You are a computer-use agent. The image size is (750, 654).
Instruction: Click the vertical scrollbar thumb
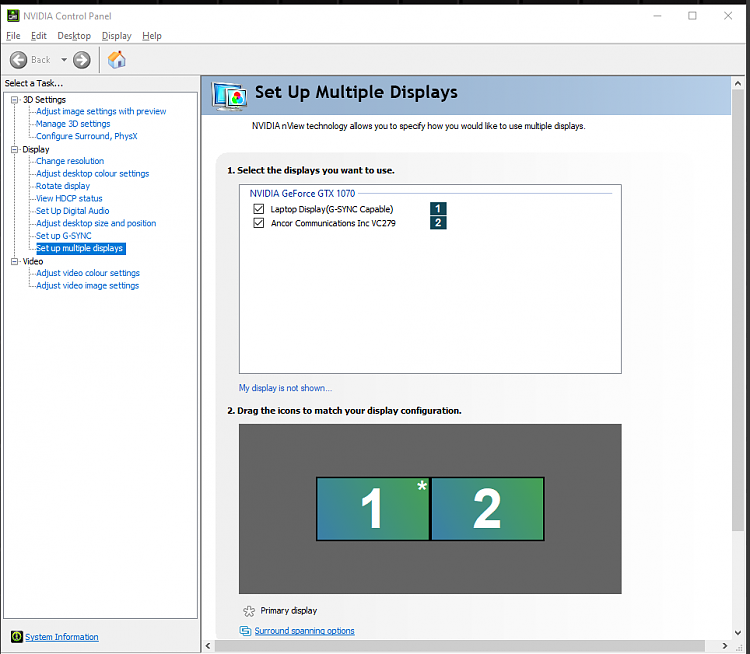coord(738,310)
